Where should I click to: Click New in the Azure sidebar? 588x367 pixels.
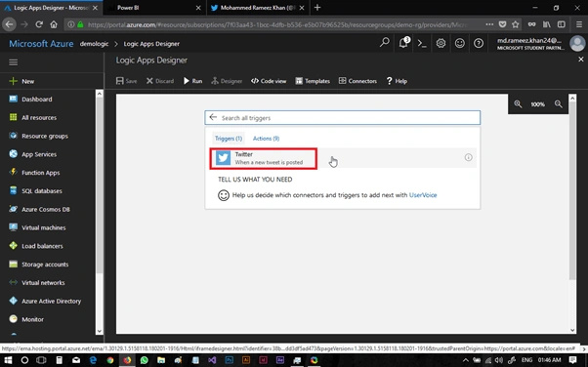tap(21, 81)
